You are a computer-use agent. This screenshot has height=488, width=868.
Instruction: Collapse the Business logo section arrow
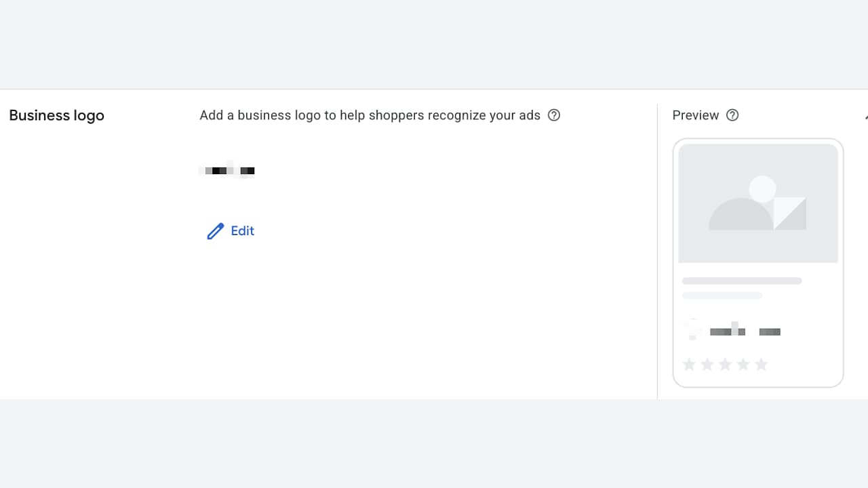click(x=866, y=117)
